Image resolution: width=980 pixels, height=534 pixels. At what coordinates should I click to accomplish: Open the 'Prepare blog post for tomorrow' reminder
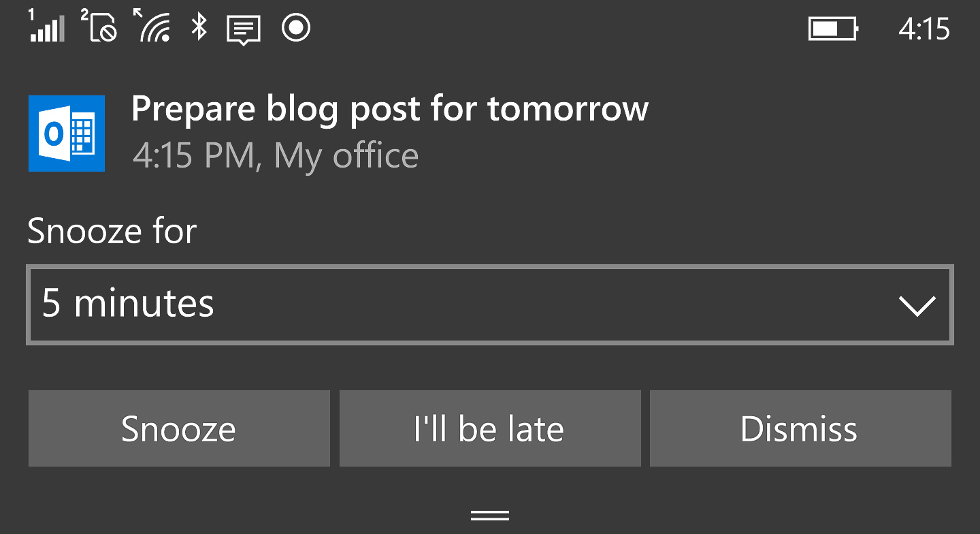click(390, 109)
